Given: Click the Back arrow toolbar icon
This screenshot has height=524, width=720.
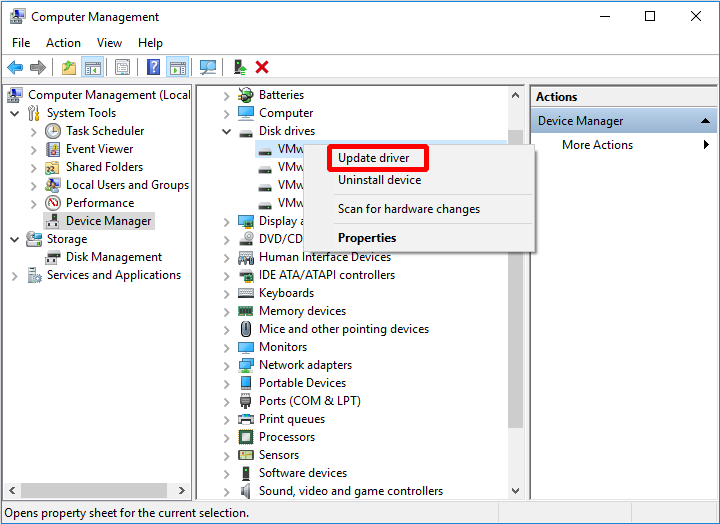Looking at the screenshot, I should (x=15, y=68).
